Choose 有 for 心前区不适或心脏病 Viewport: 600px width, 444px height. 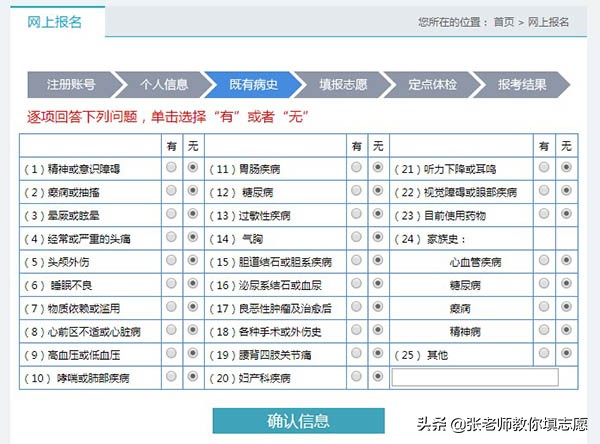coord(171,330)
